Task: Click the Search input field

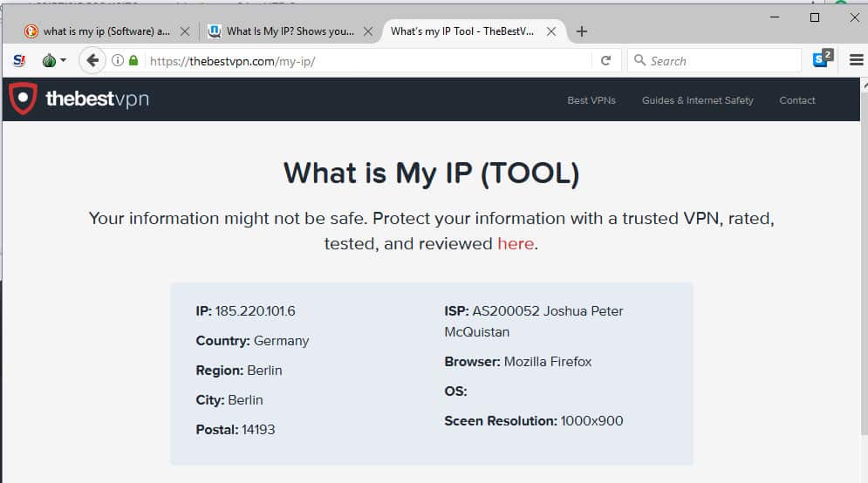Action: (714, 61)
